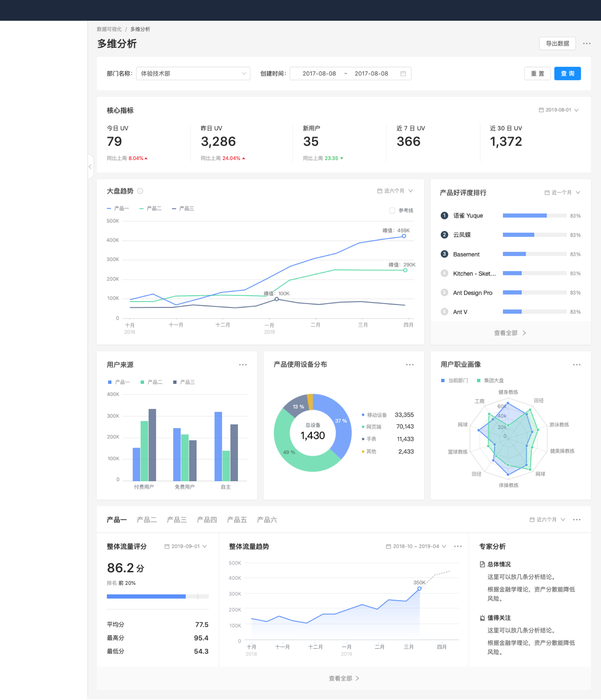The width and height of the screenshot is (601, 700).
Task: Click the alarm icon beside 值得关注
Action: (x=482, y=618)
